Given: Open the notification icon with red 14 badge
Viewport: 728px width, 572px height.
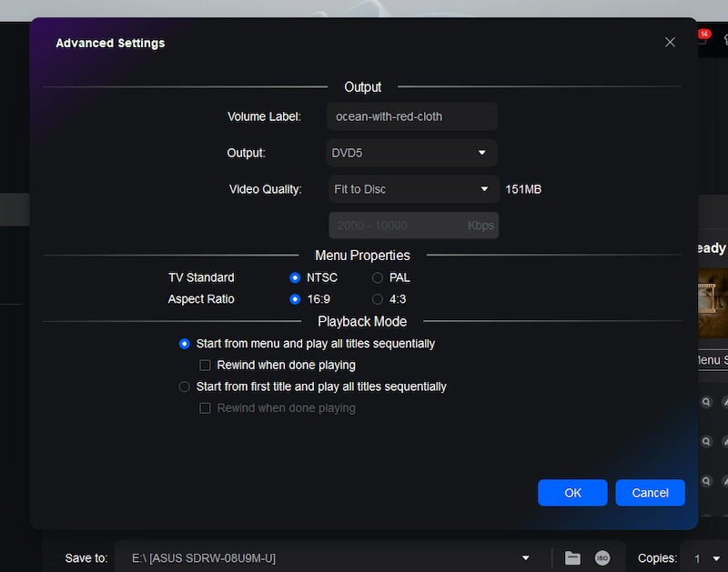Looking at the screenshot, I should pos(703,37).
